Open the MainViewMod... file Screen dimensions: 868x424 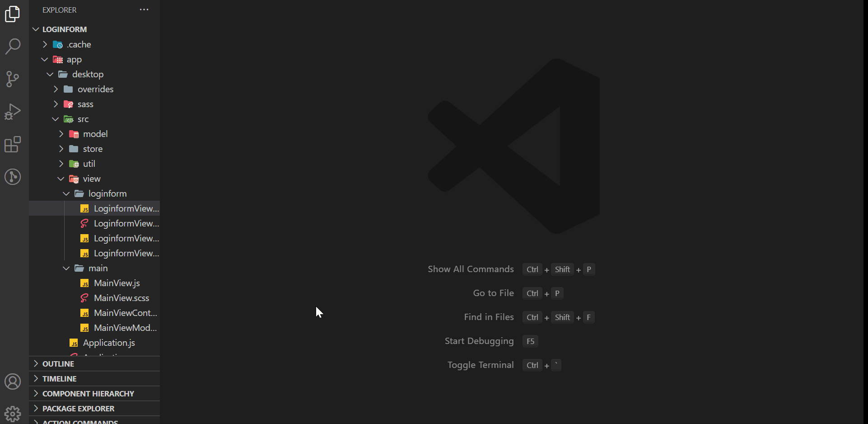pyautogui.click(x=94, y=328)
